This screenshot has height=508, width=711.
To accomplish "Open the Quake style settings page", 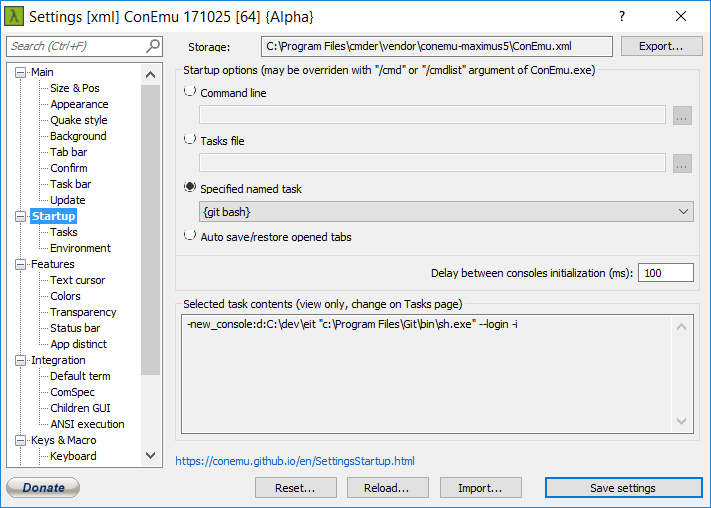I will click(79, 120).
